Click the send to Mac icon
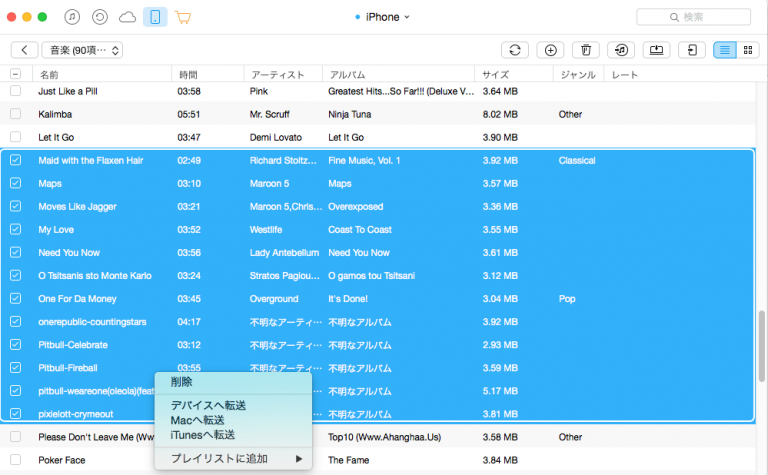The image size is (768, 475). 656,50
